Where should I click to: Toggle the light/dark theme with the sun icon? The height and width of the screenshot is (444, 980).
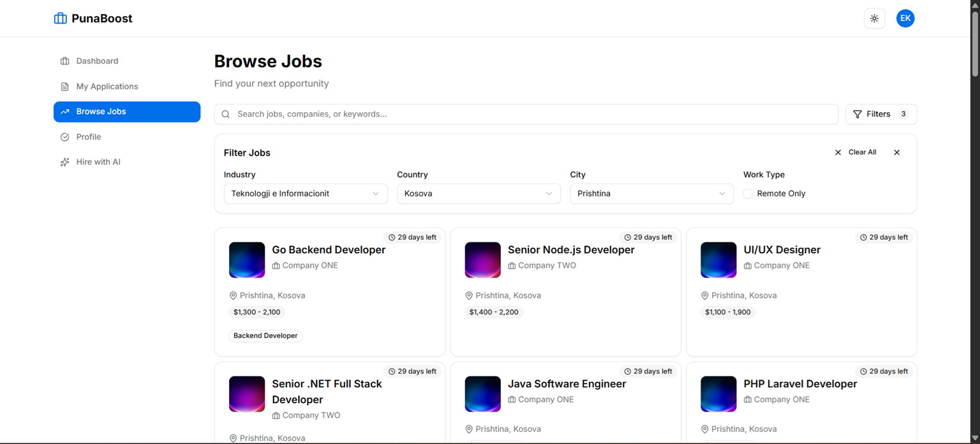tap(874, 18)
